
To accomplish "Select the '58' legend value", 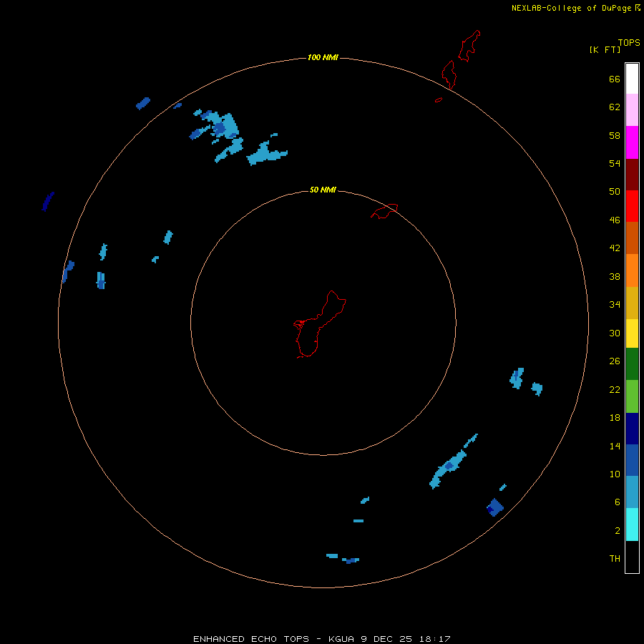I will (615, 135).
